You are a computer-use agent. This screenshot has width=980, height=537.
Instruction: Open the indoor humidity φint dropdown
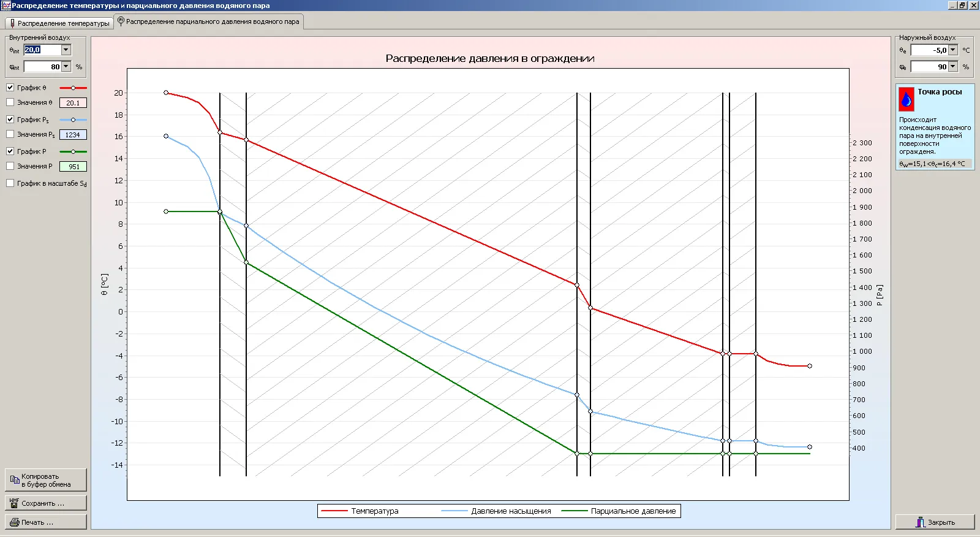66,66
